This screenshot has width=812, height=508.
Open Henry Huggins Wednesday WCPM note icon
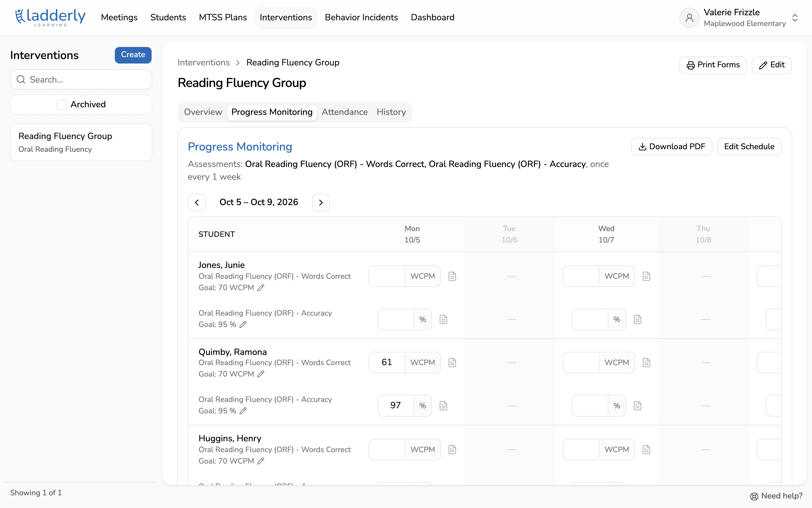646,450
